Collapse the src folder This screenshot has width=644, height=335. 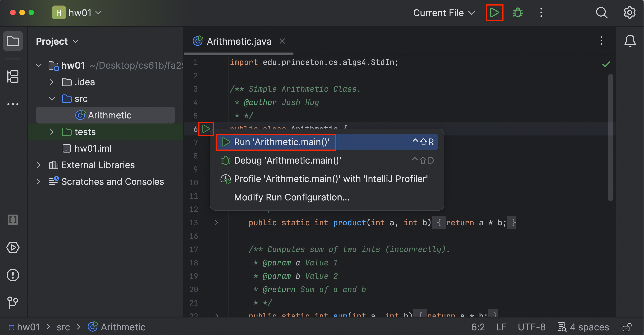52,99
